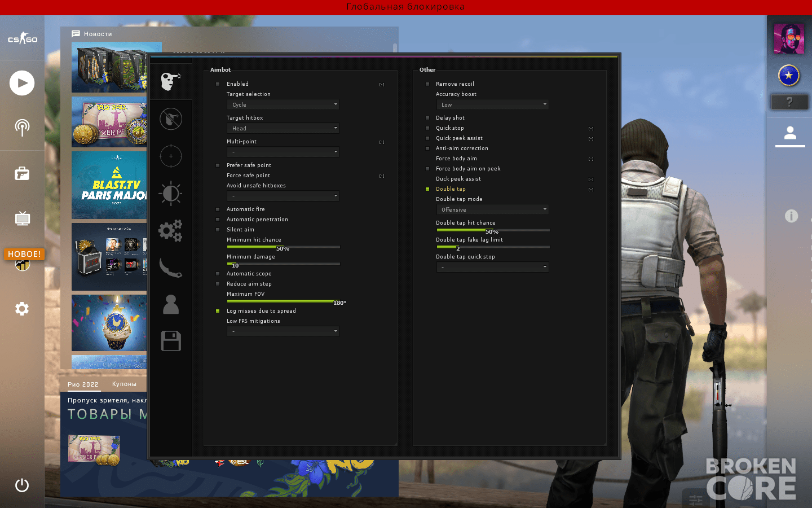The height and width of the screenshot is (508, 812).
Task: Click the Новости news chat icon
Action: [76, 34]
